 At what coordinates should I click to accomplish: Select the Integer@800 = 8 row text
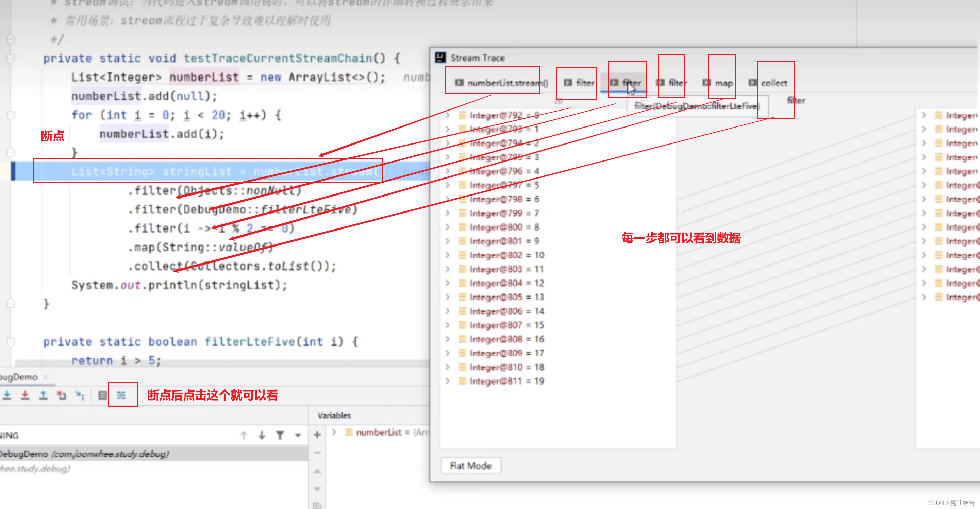pos(504,227)
